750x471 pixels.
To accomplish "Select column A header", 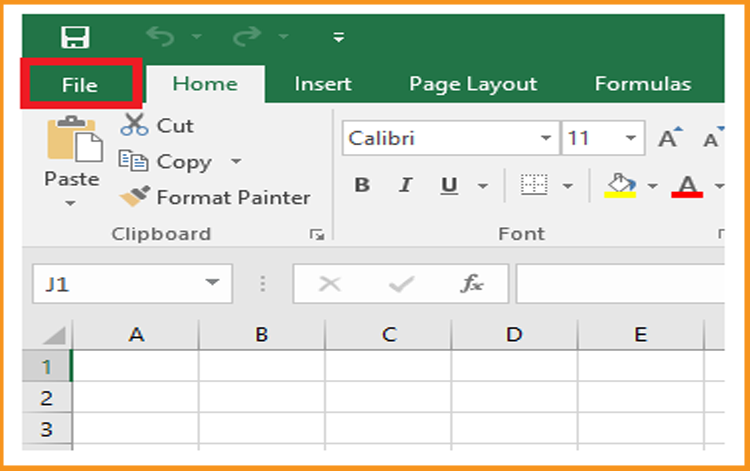I will pyautogui.click(x=136, y=334).
